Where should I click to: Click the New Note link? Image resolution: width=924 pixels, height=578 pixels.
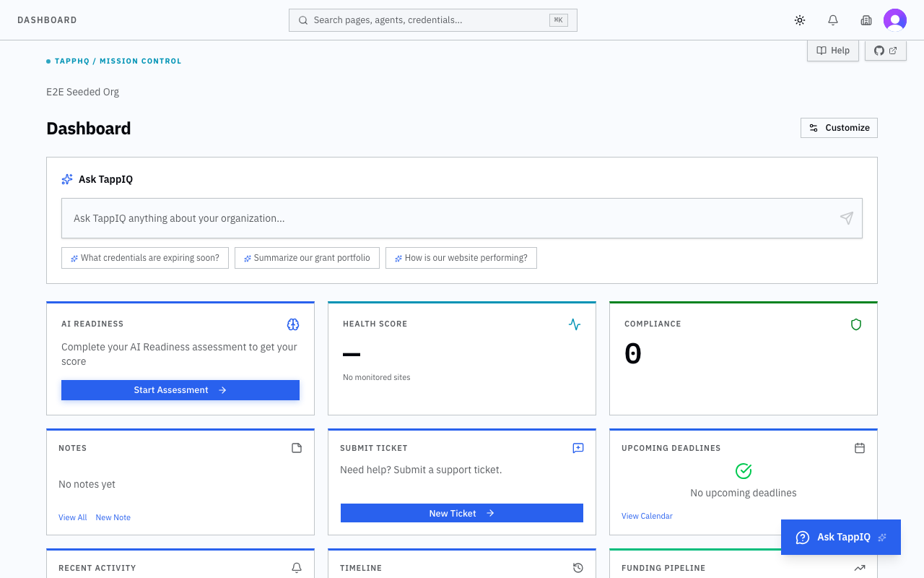(x=113, y=517)
